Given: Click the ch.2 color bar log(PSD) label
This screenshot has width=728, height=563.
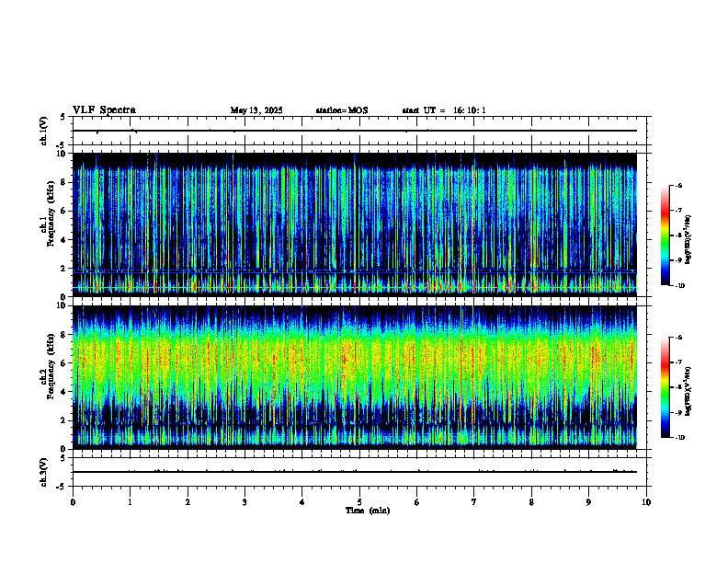Looking at the screenshot, I should coord(688,391).
